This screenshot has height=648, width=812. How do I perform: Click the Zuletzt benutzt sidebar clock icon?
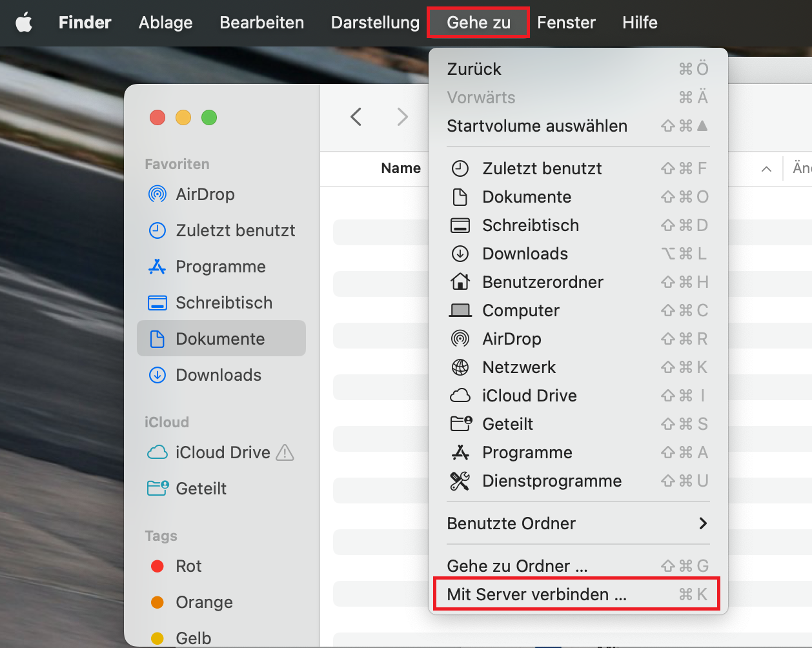point(157,230)
